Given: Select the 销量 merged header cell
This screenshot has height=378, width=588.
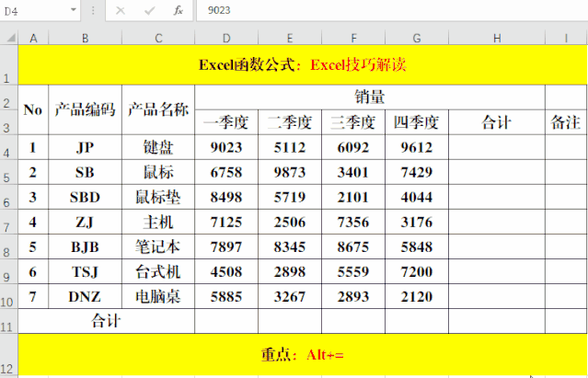Looking at the screenshot, I should (369, 97).
